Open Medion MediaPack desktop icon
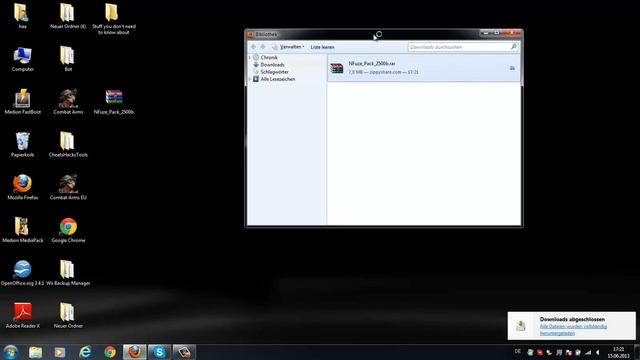The width and height of the screenshot is (640, 360). coord(22,230)
